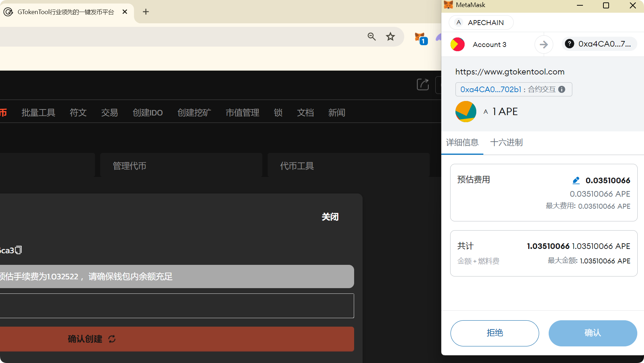Open 交易 menu item

(109, 113)
